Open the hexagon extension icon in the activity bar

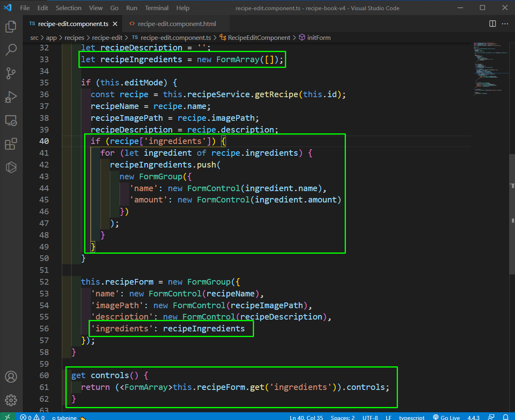(11, 167)
